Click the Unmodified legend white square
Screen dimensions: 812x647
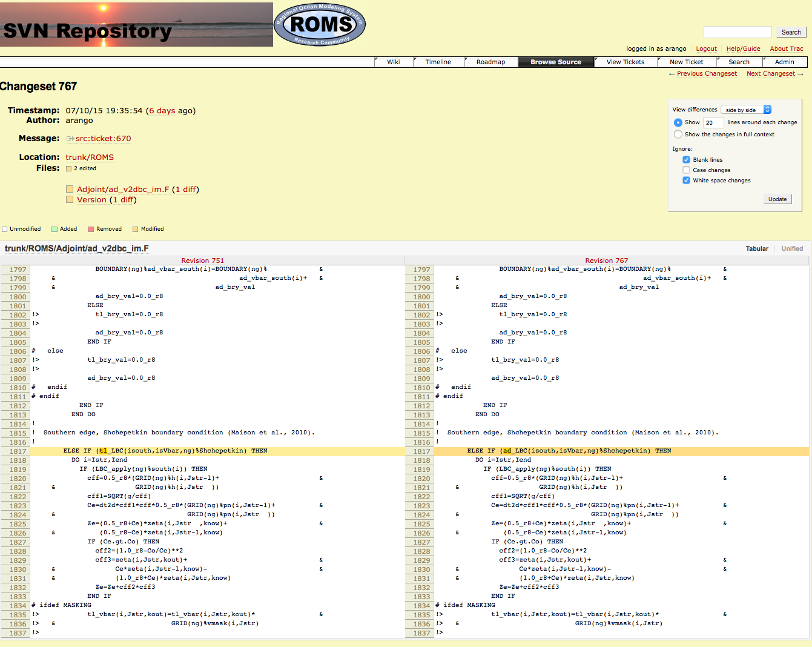tap(5, 229)
